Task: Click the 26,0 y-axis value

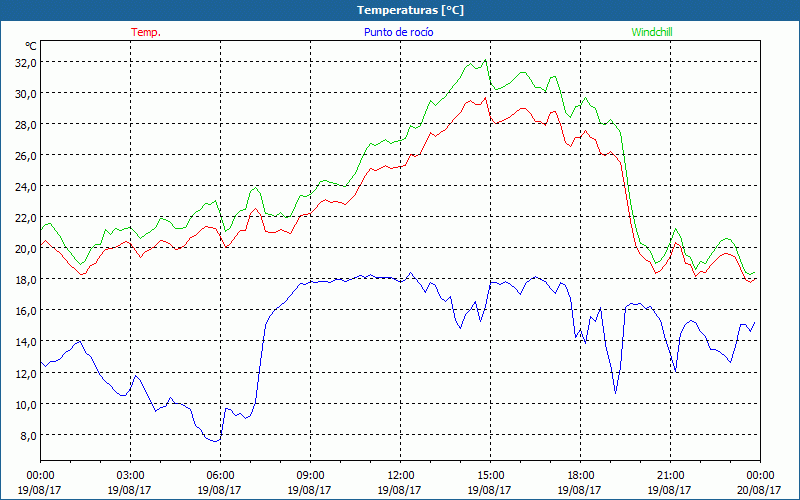Action: pyautogui.click(x=26, y=156)
